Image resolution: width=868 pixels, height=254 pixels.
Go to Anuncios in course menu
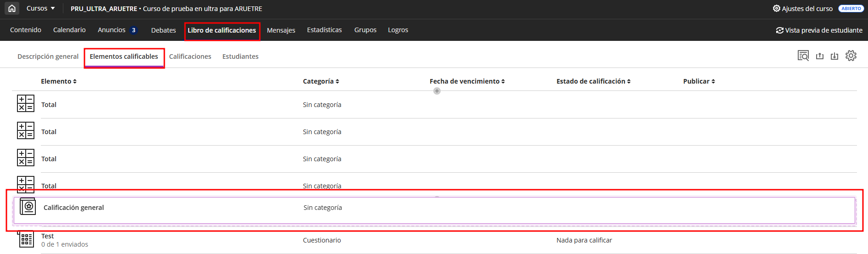pos(112,30)
